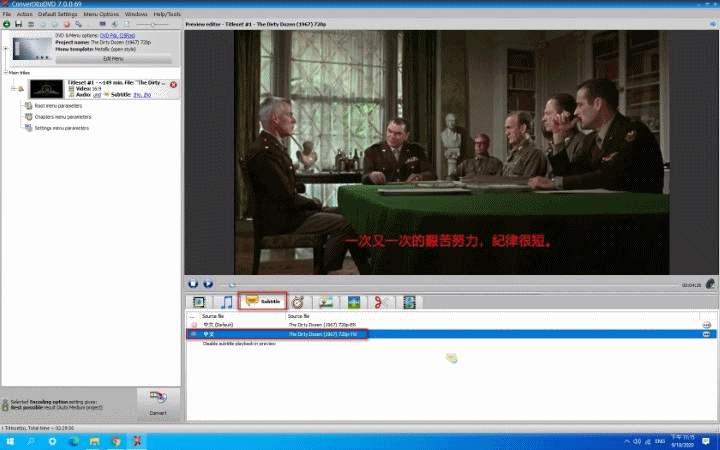
Task: Click the red remove toolbar icon
Action: 67,24
